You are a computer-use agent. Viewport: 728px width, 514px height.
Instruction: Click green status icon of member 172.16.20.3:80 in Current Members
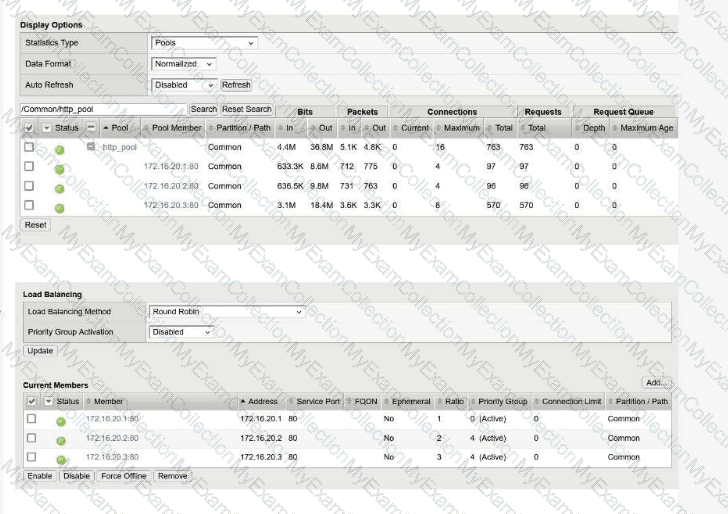tap(59, 460)
